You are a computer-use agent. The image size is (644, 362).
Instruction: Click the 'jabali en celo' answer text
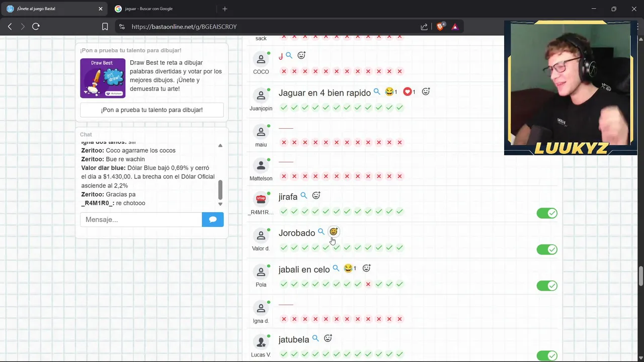click(304, 269)
